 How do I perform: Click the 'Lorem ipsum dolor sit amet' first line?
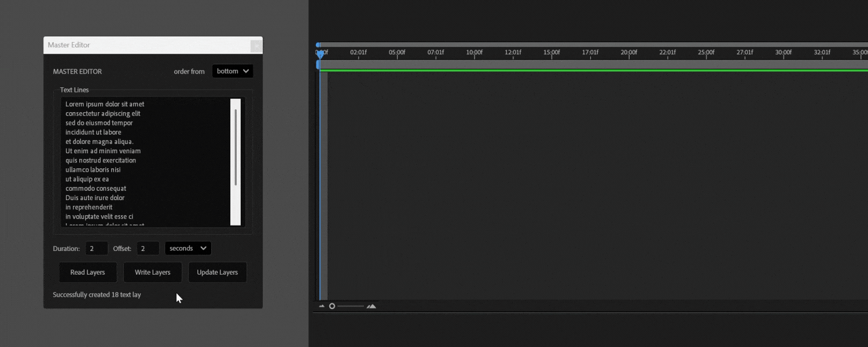105,104
